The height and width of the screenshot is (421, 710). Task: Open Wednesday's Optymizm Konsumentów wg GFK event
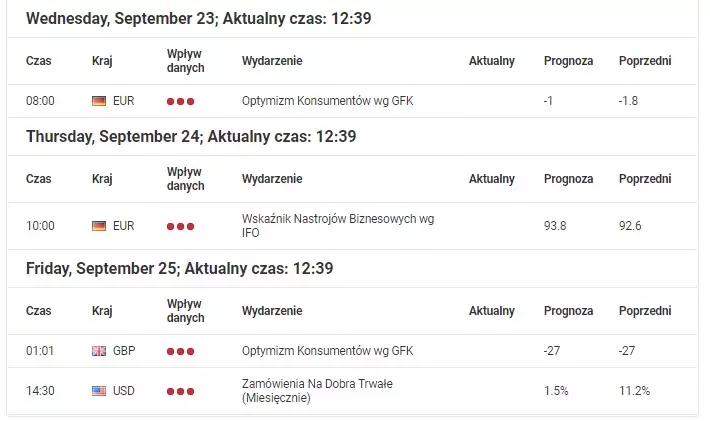(x=327, y=101)
